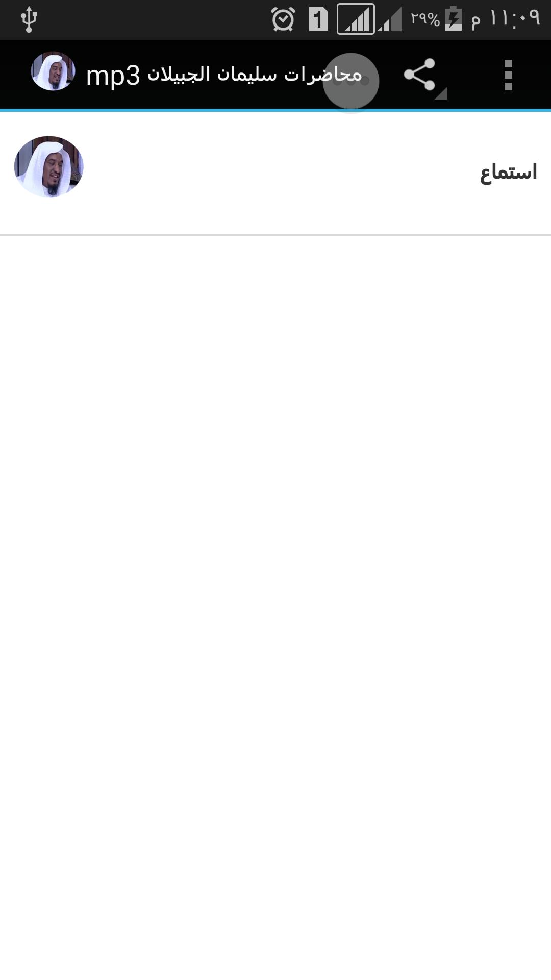
Task: Tap the share icon in the action bar
Action: coord(419,75)
